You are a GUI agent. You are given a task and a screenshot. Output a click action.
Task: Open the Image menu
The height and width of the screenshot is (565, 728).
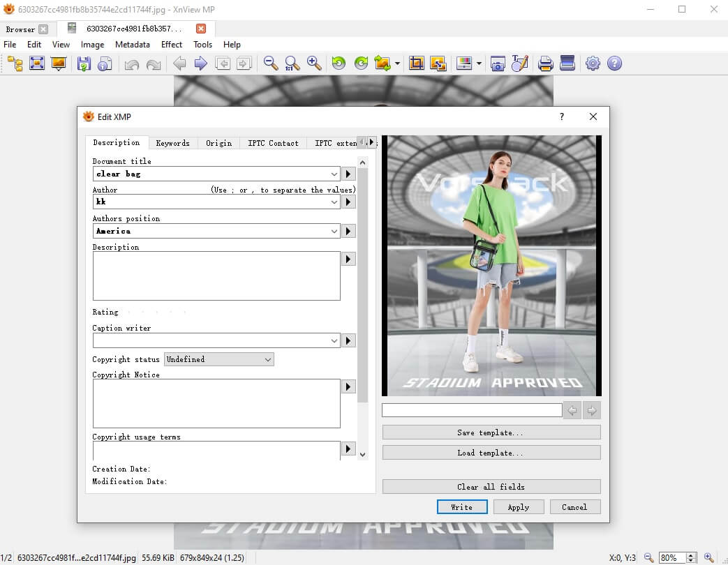[x=92, y=45]
